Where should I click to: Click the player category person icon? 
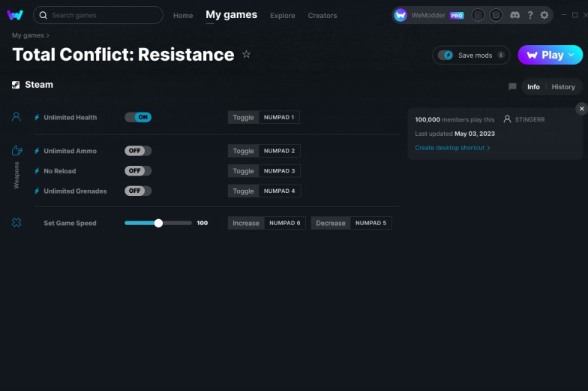(x=16, y=117)
